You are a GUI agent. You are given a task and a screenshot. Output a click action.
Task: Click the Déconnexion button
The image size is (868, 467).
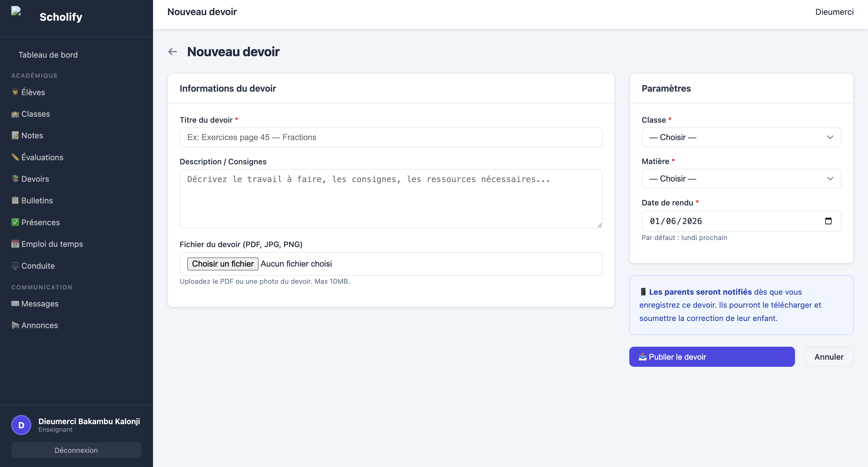(76, 450)
